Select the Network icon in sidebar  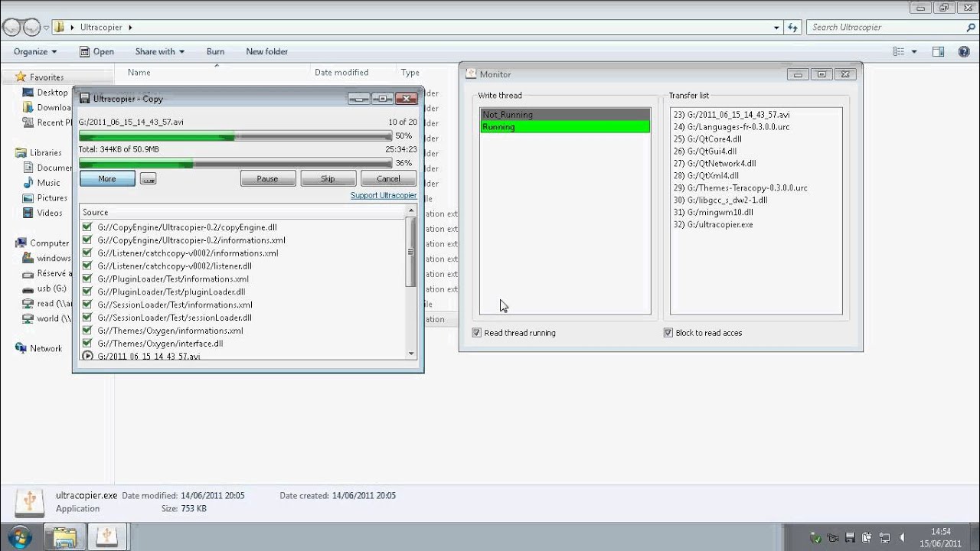pyautogui.click(x=21, y=348)
